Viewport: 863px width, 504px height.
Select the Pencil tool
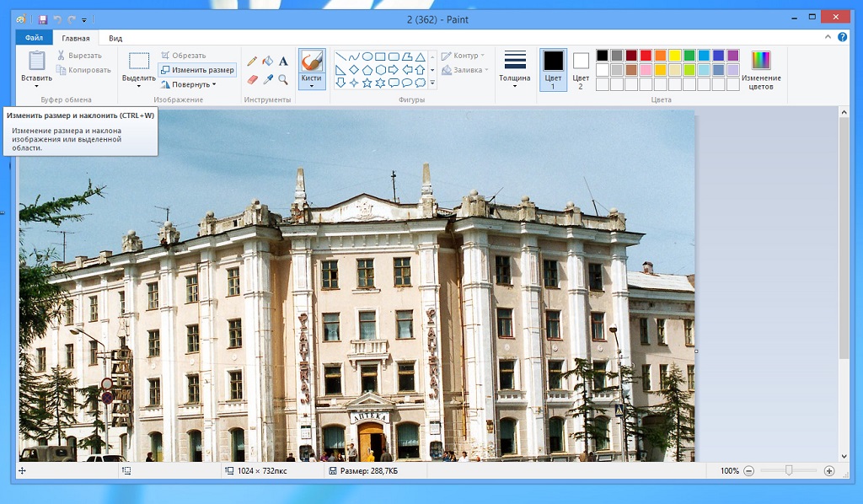[x=252, y=61]
